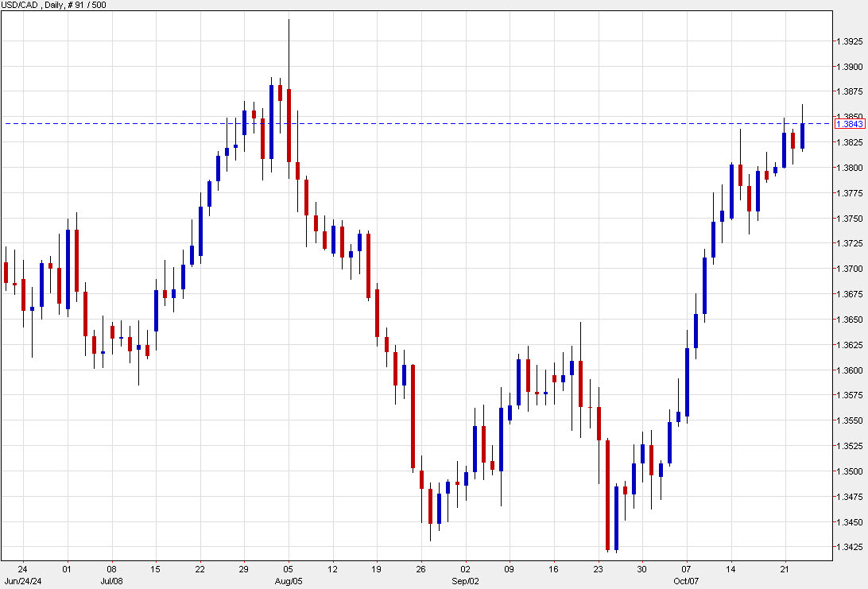Click the 1.3575 price axis label

(849, 395)
